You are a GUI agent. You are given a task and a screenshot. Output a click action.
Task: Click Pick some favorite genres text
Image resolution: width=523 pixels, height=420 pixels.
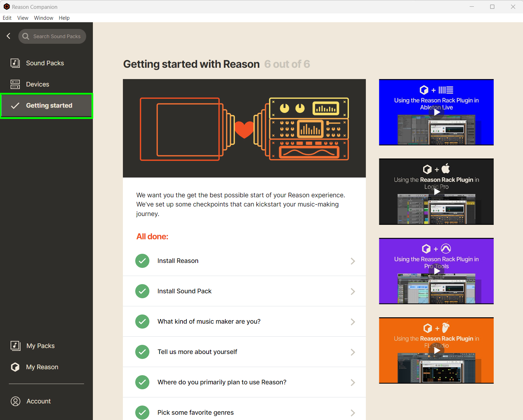click(196, 413)
